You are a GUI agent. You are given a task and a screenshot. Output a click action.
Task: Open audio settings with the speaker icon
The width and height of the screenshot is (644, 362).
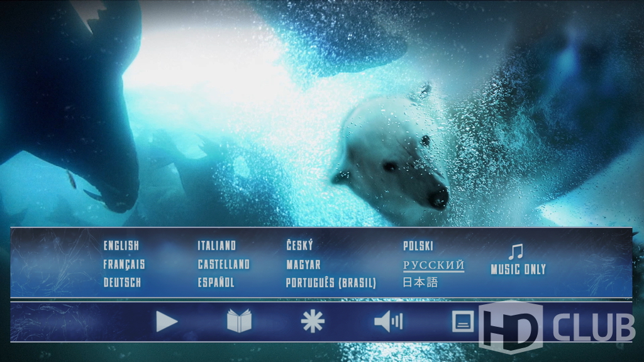tap(389, 321)
